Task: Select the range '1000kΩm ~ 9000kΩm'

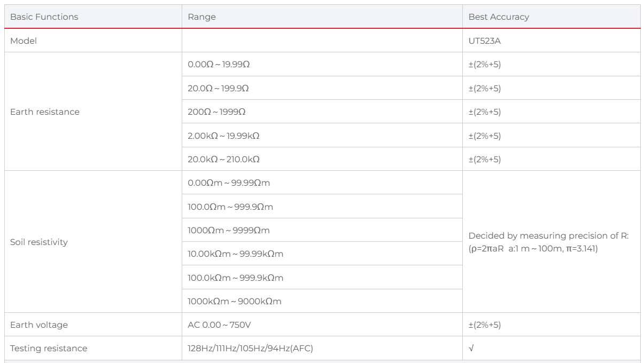Action: (235, 301)
